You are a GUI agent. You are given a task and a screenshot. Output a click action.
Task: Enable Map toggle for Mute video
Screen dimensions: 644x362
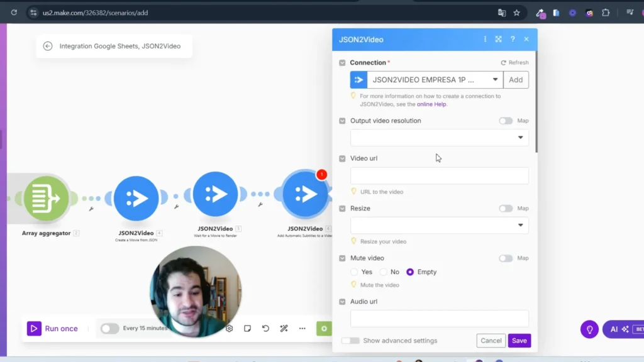coord(506,258)
